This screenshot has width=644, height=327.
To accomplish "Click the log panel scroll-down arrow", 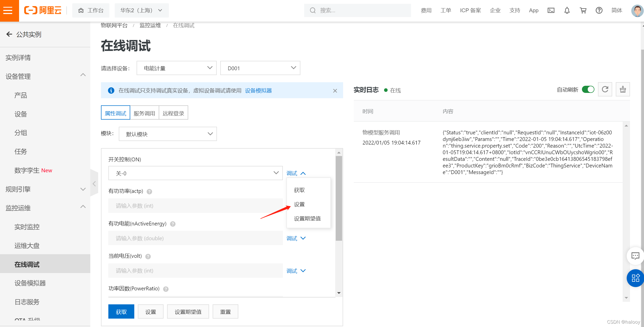I will [626, 298].
